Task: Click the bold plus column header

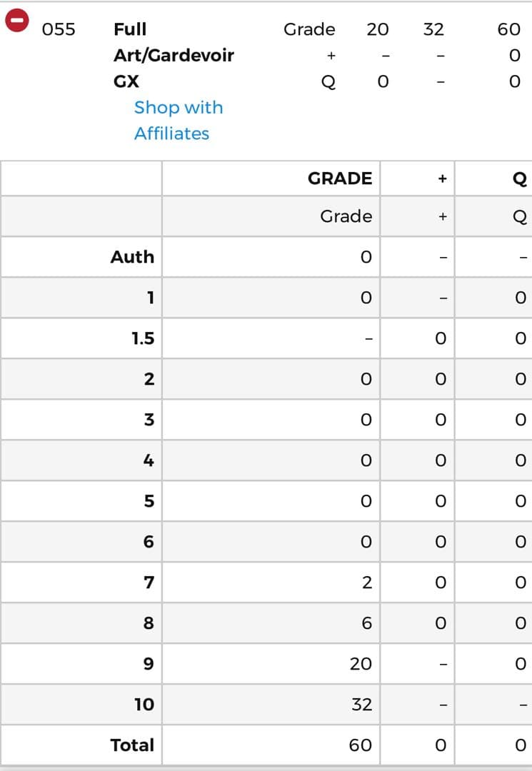Action: pos(442,178)
